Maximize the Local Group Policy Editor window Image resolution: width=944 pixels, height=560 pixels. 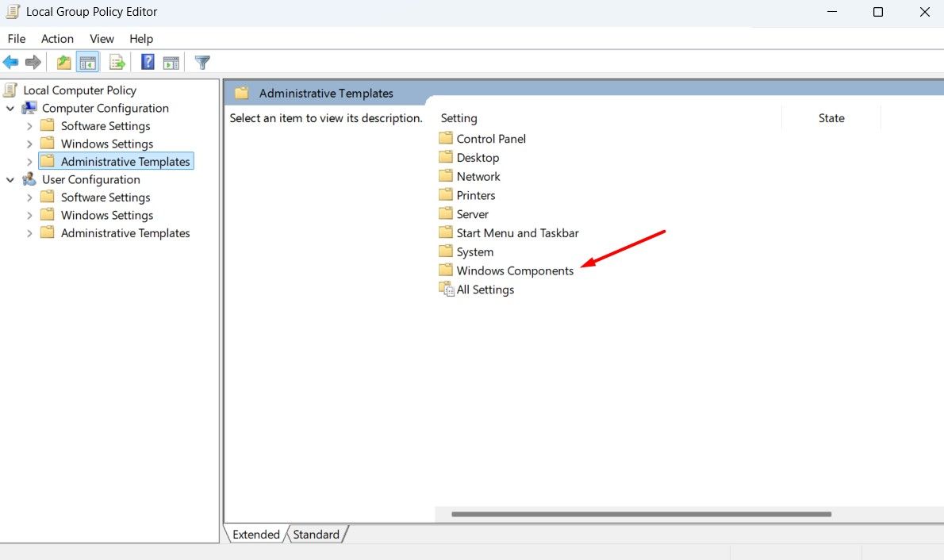click(878, 12)
